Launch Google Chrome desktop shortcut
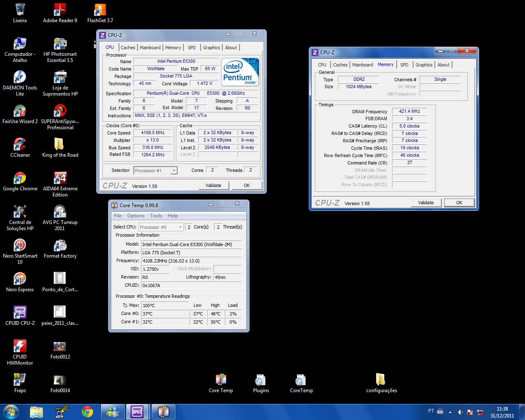The width and height of the screenshot is (525, 420). [20, 181]
